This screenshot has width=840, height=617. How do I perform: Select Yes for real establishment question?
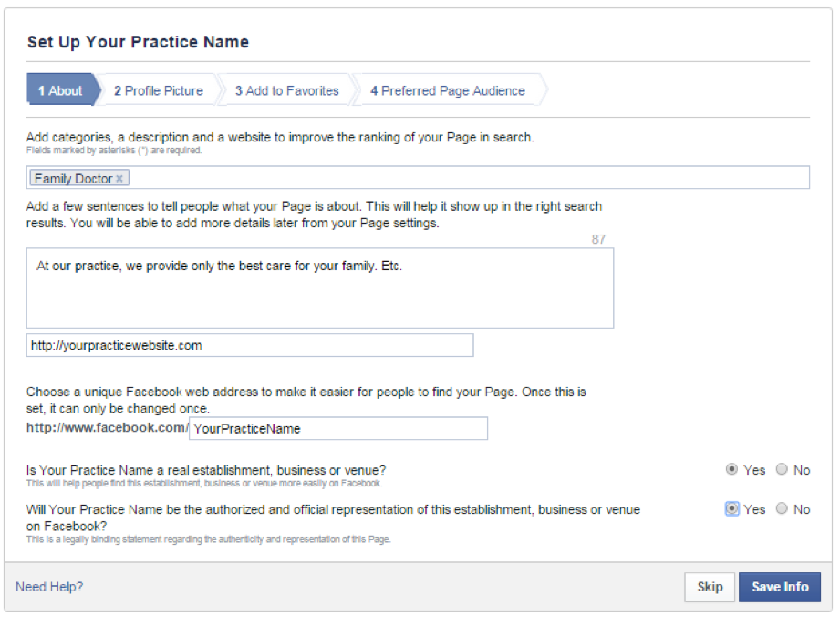(x=731, y=469)
